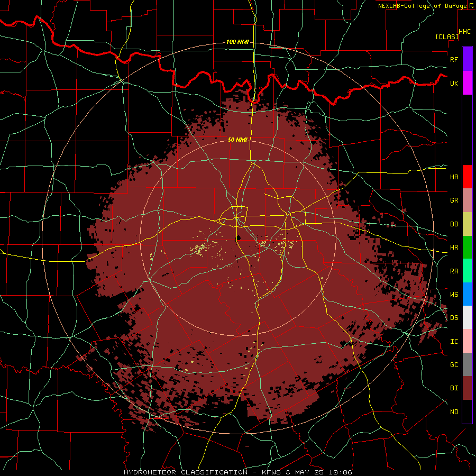Click the RA legend label
The width and height of the screenshot is (476, 476).
coord(454,271)
